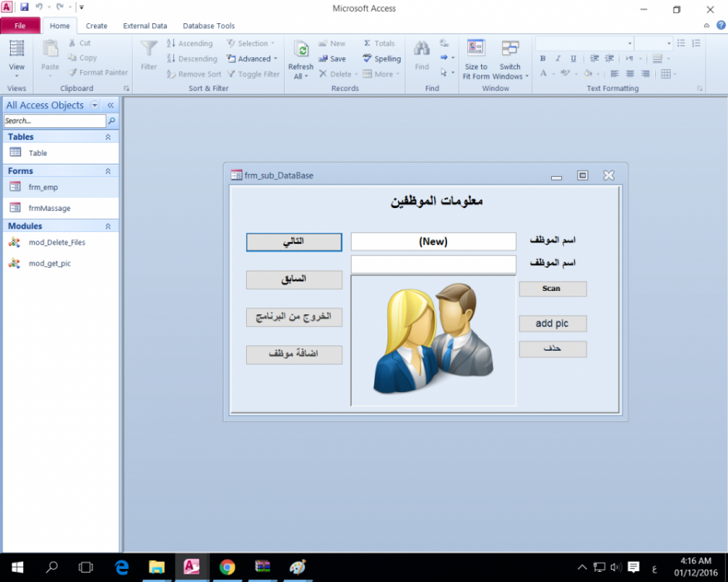Click the Undo icon in Quick Access Toolbar
Viewport: 728px width, 582px height.
[x=39, y=7]
